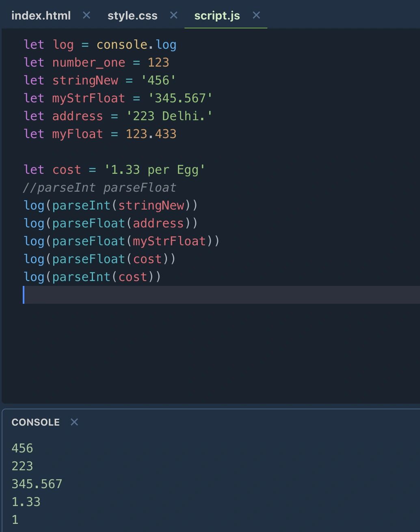420x532 pixels.
Task: Click the CONSOLE panel label
Action: pos(35,422)
